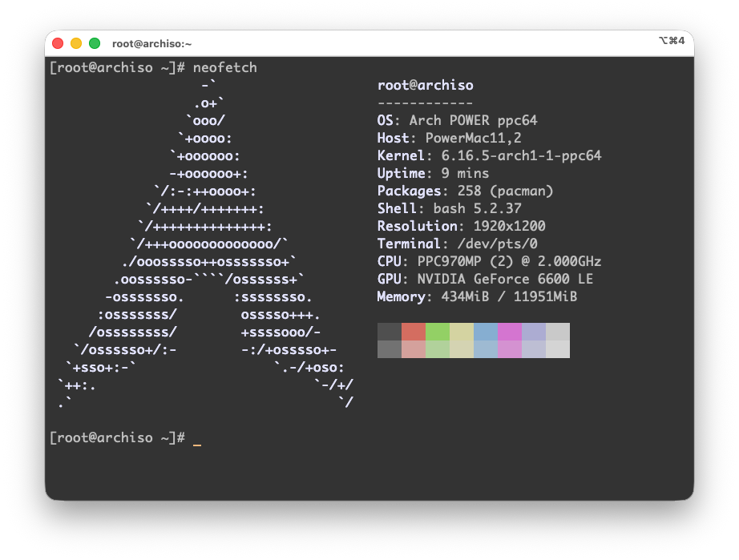Click the yellow minimize traffic light
Image resolution: width=739 pixels, height=560 pixels.
75,44
